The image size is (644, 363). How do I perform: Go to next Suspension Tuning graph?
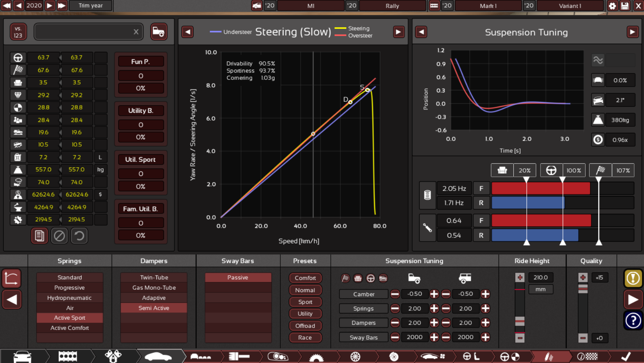coord(632,32)
